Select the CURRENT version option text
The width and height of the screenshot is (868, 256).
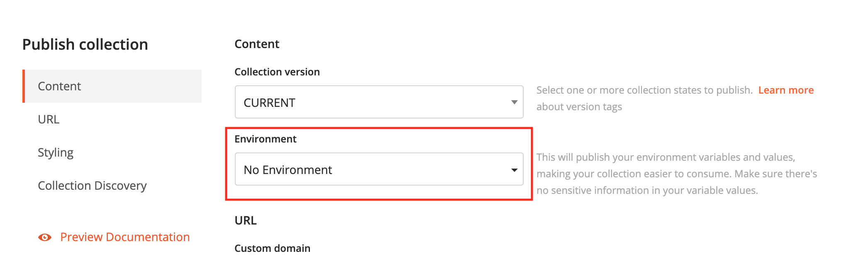(269, 102)
